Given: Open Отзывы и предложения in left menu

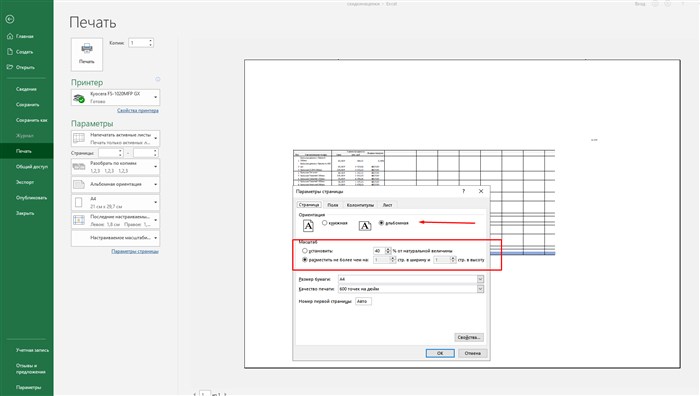Looking at the screenshot, I should tap(26, 369).
